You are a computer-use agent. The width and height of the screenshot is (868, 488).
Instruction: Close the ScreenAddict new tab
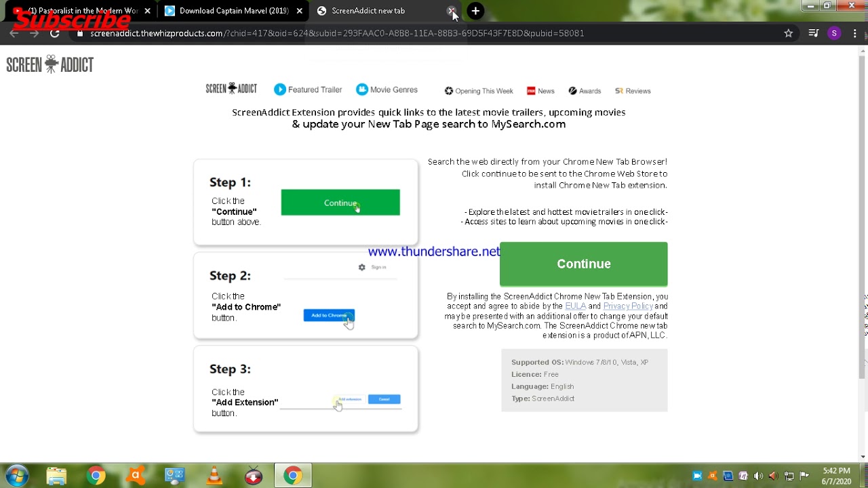(451, 11)
